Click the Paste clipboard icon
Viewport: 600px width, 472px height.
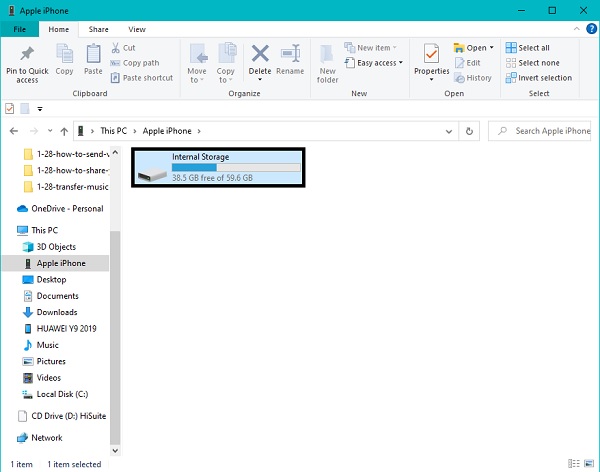93,54
